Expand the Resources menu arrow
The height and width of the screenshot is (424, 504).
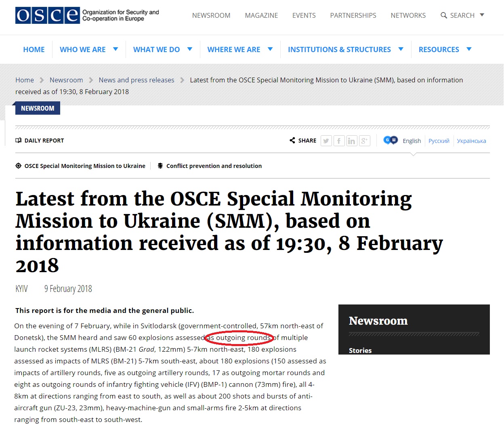pyautogui.click(x=469, y=49)
